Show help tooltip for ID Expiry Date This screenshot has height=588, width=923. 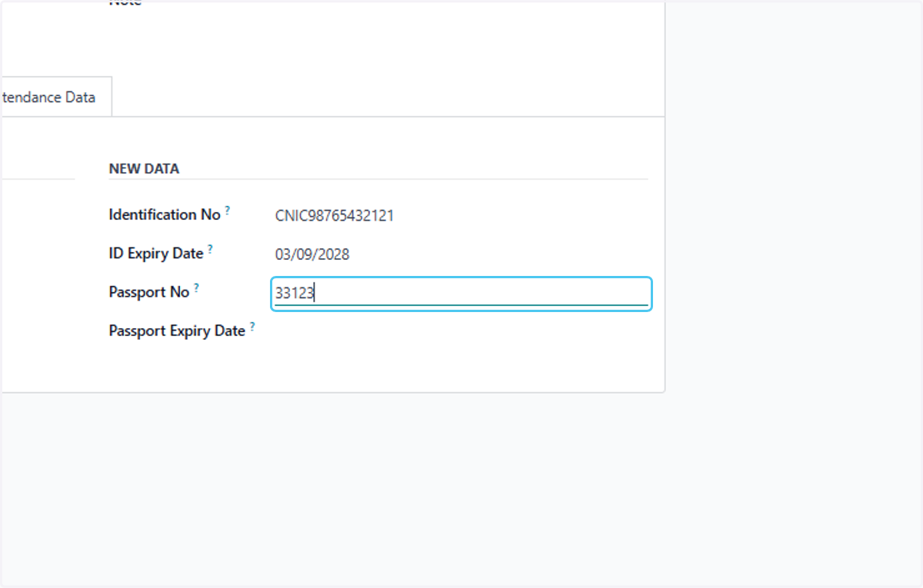click(x=210, y=248)
